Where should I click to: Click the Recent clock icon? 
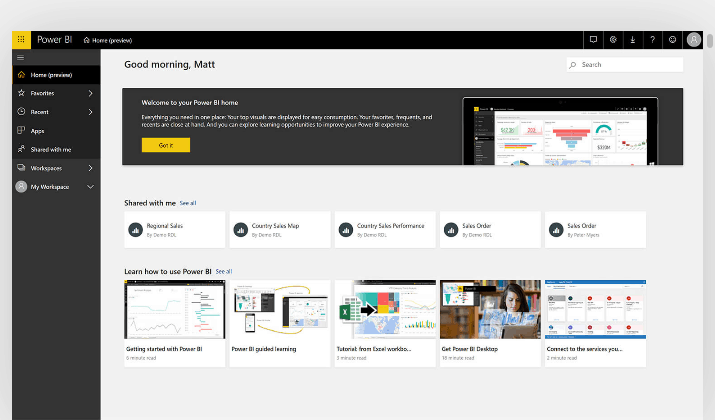click(21, 111)
